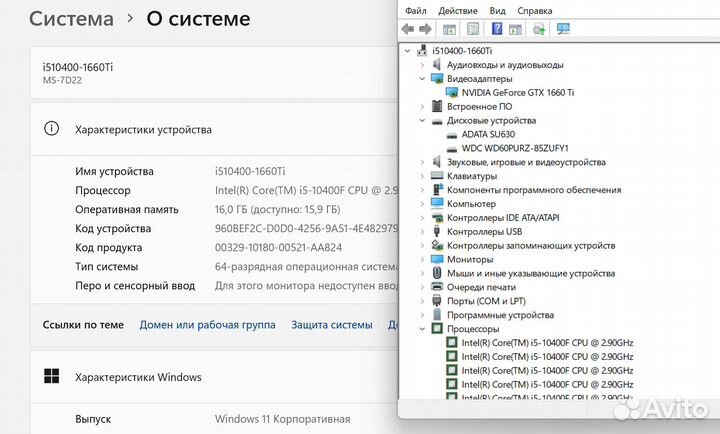The height and width of the screenshot is (434, 720).
Task: Click the show/hide console tree toolbar icon
Action: click(x=449, y=29)
